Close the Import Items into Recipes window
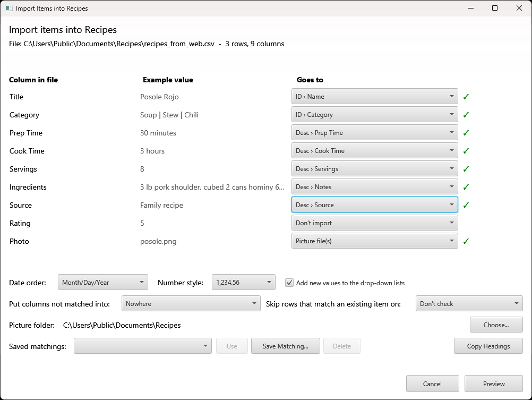 (x=519, y=8)
